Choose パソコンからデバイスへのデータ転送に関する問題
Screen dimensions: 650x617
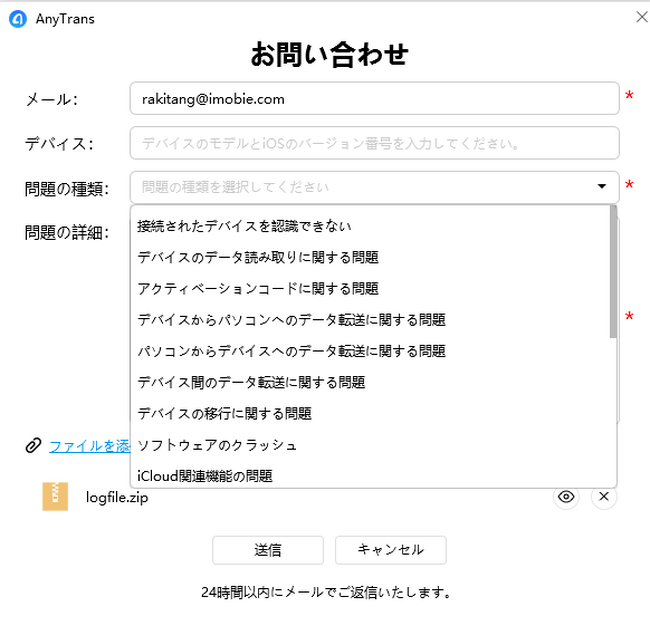click(291, 351)
